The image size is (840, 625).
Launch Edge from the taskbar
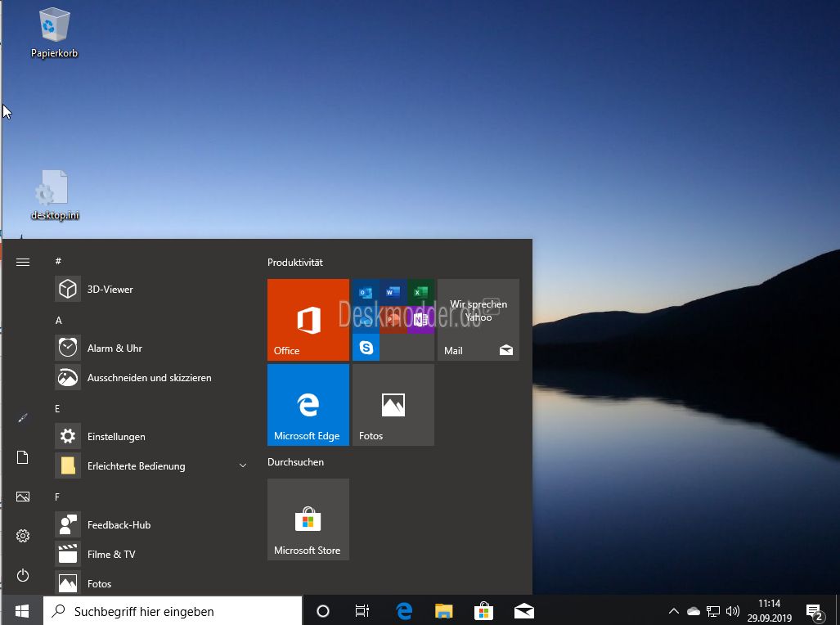coord(404,611)
